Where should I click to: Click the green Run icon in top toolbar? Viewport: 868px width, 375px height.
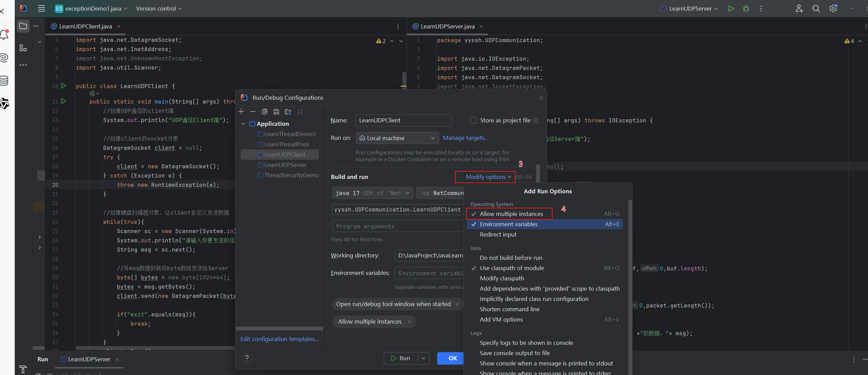tap(731, 9)
